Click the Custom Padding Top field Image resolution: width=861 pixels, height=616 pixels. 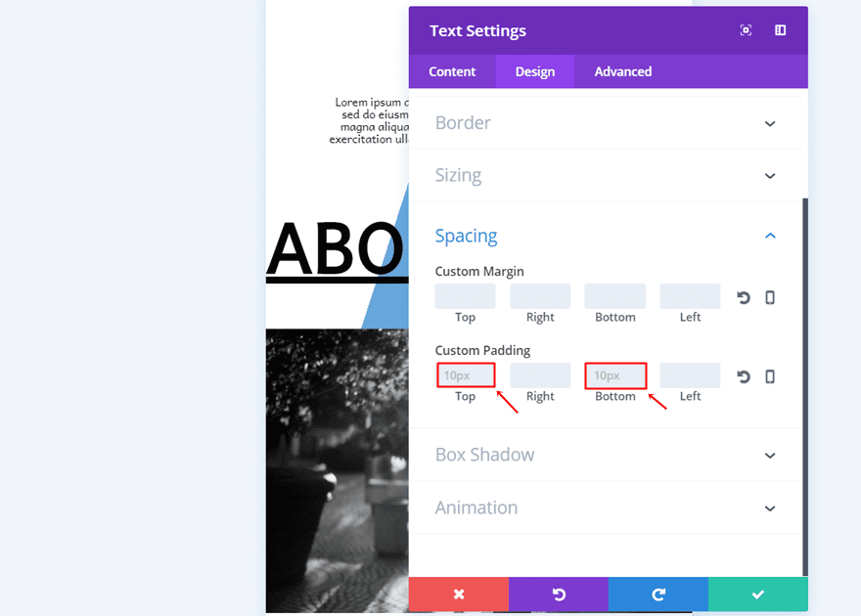point(466,375)
